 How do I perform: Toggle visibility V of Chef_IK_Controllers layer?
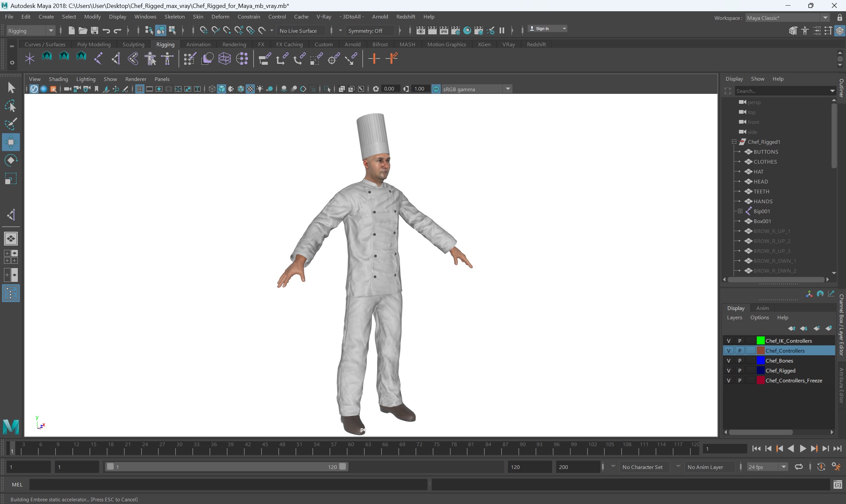pyautogui.click(x=729, y=341)
